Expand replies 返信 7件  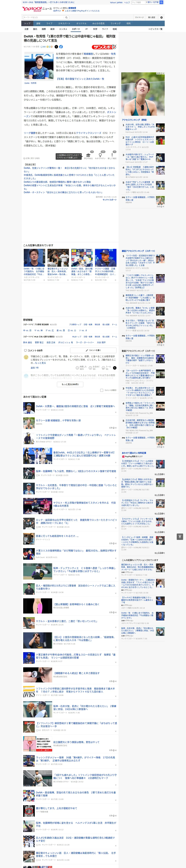[35, 368]
